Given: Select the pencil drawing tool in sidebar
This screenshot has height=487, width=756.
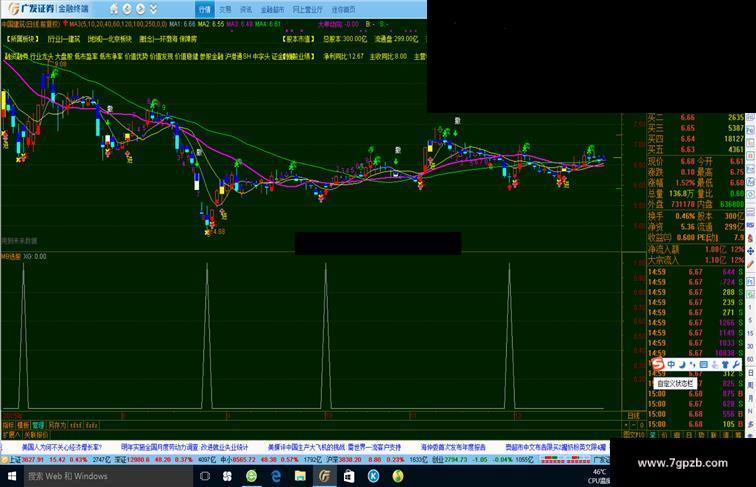Looking at the screenshot, I should coord(751,264).
